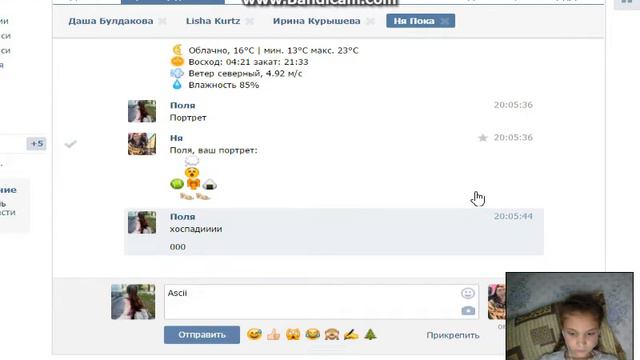Viewport: 640px width, 360px height.
Task: Open Поля name above хоспадиииии message
Action: (x=182, y=217)
